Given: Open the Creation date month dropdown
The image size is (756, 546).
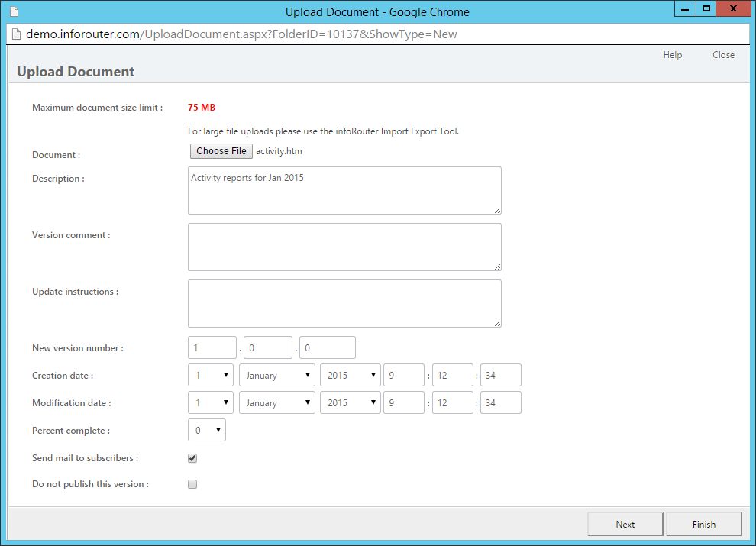Looking at the screenshot, I should (x=276, y=375).
